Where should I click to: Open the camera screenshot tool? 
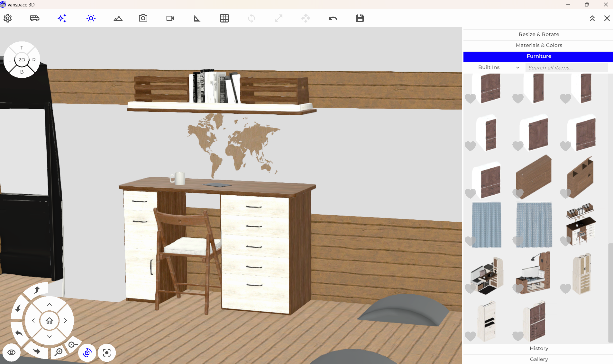click(143, 18)
